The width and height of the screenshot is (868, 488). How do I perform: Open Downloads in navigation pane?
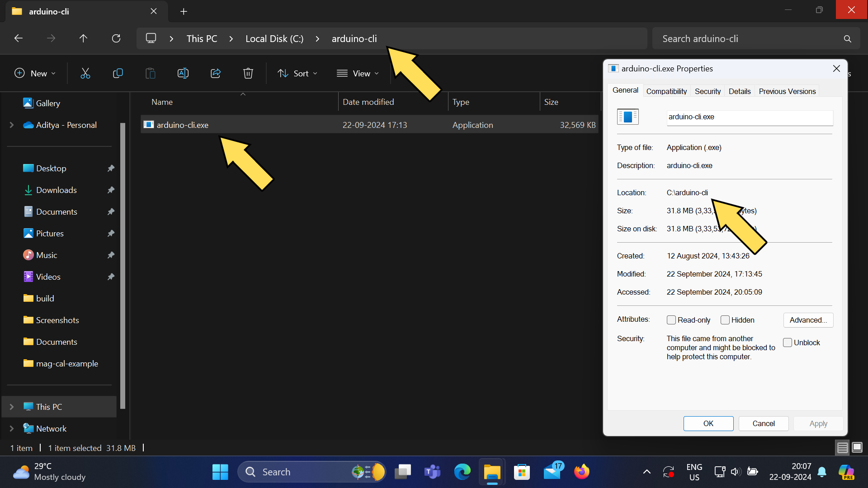tap(57, 190)
